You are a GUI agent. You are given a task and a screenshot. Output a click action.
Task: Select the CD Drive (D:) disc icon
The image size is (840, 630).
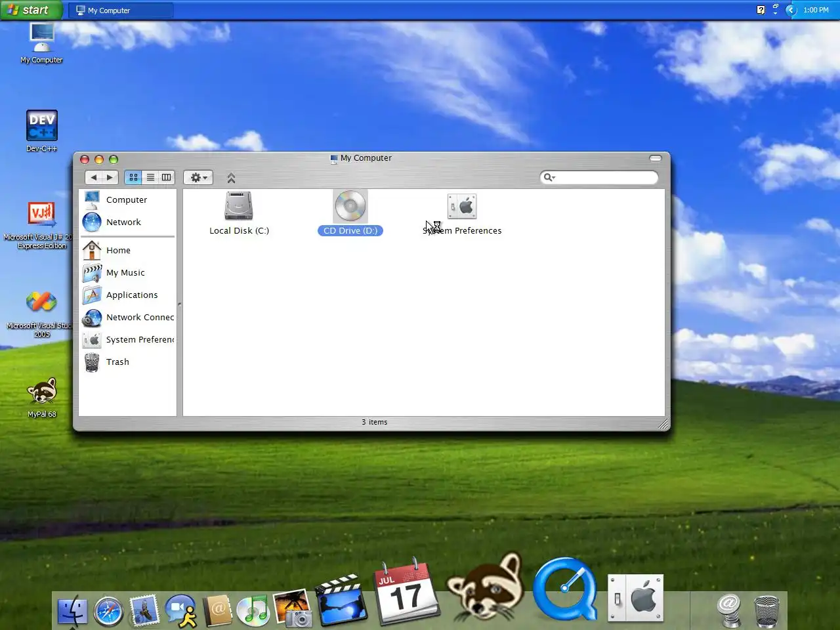click(350, 206)
